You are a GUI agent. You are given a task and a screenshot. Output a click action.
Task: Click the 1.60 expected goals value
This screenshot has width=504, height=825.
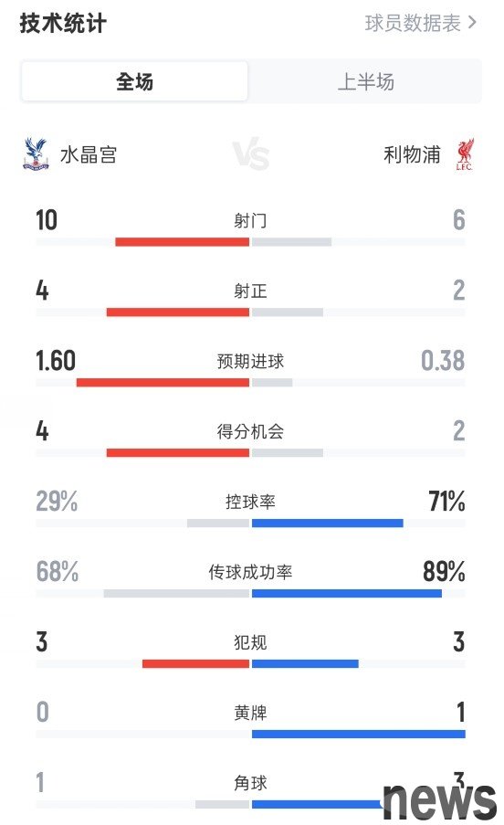coord(56,361)
